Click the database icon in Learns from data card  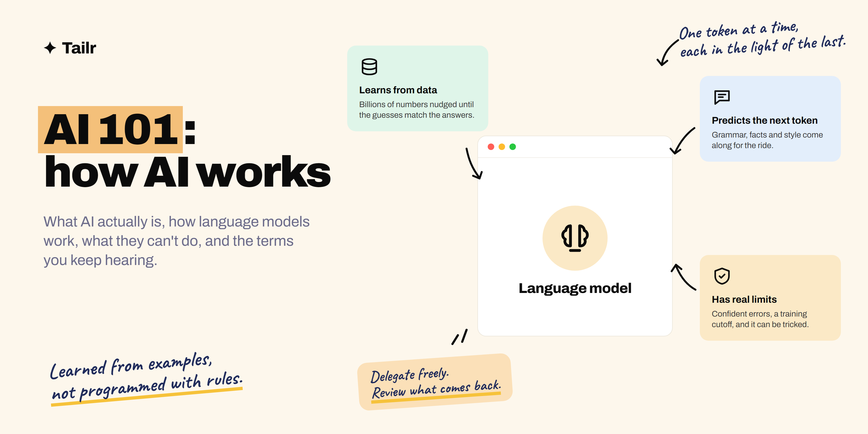(x=369, y=66)
